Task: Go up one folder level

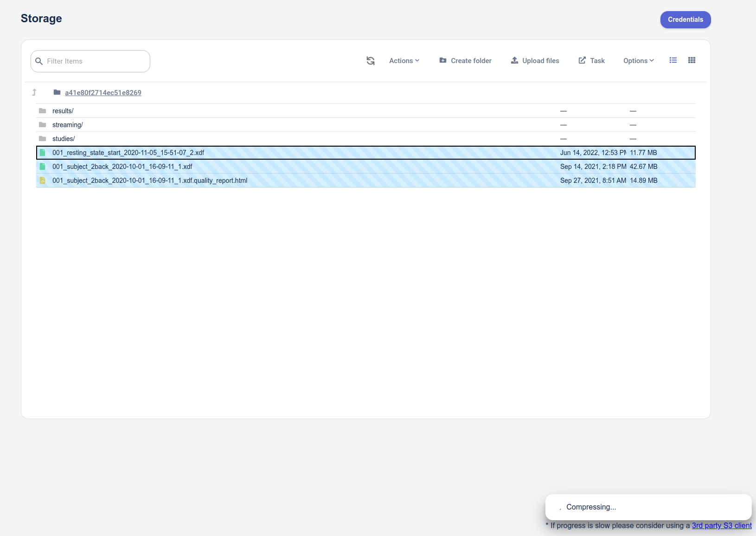Action: (34, 92)
